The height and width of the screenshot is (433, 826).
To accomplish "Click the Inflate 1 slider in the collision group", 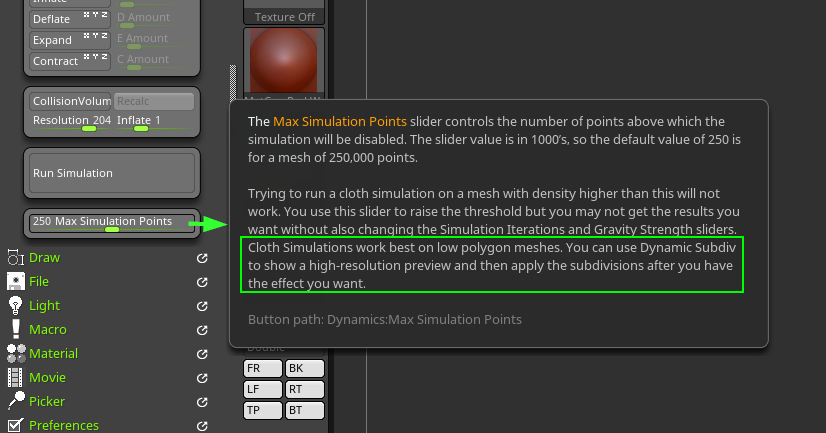I will (x=154, y=122).
